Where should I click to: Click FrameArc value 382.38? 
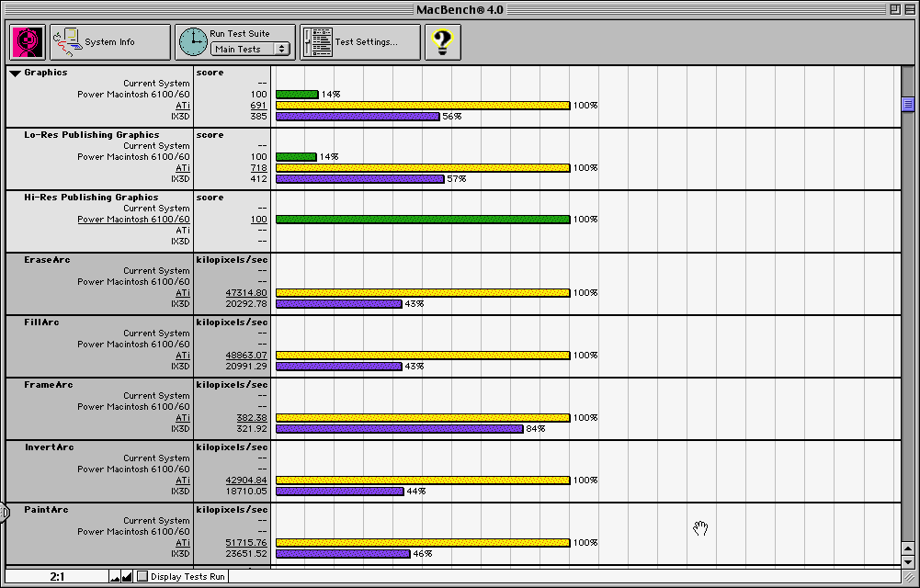pyautogui.click(x=252, y=418)
